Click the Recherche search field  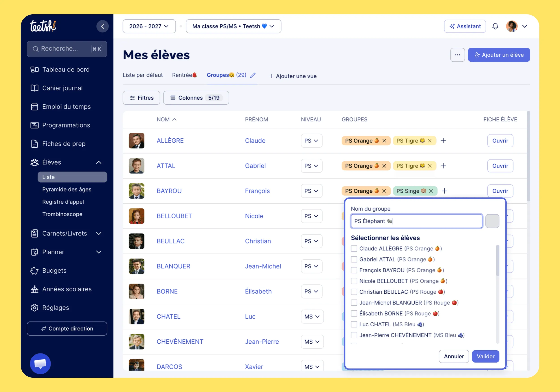(x=67, y=49)
